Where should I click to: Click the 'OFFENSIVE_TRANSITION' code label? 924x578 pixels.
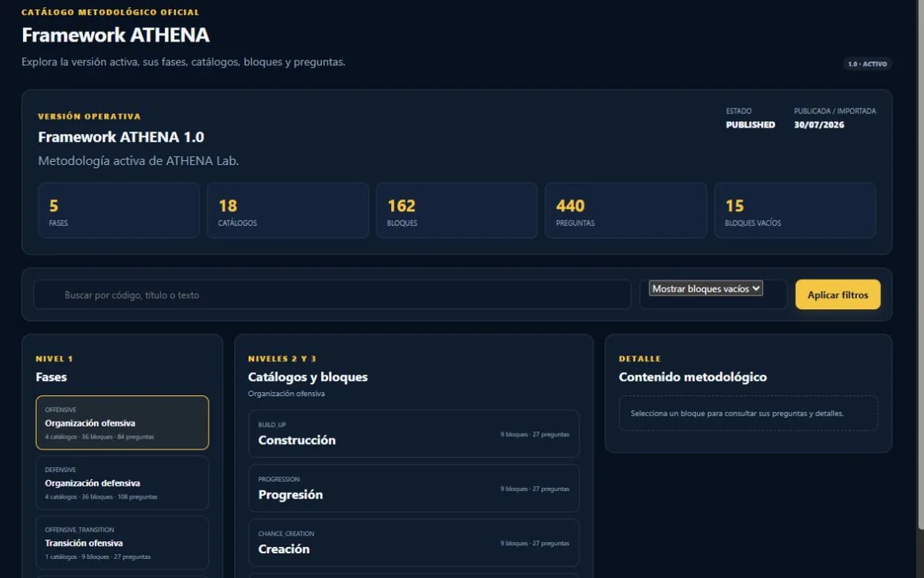click(x=79, y=530)
